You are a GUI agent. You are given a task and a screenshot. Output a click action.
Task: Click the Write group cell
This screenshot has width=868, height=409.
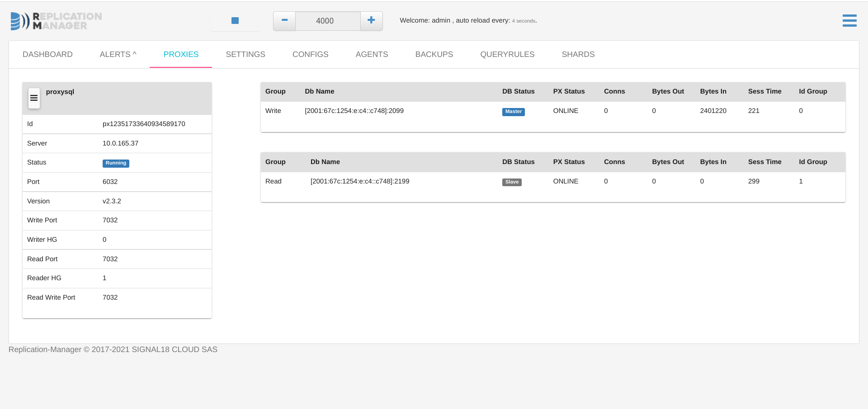click(273, 111)
